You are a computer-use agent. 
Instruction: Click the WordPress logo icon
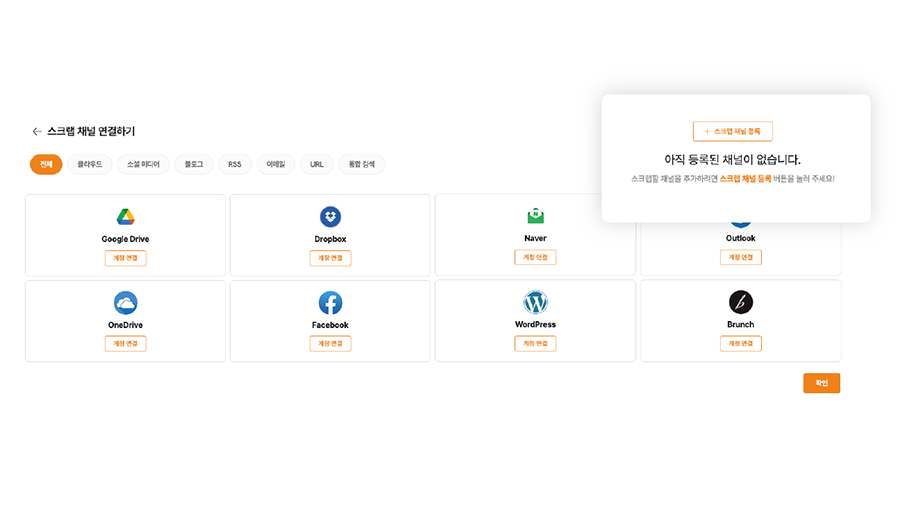pos(535,303)
